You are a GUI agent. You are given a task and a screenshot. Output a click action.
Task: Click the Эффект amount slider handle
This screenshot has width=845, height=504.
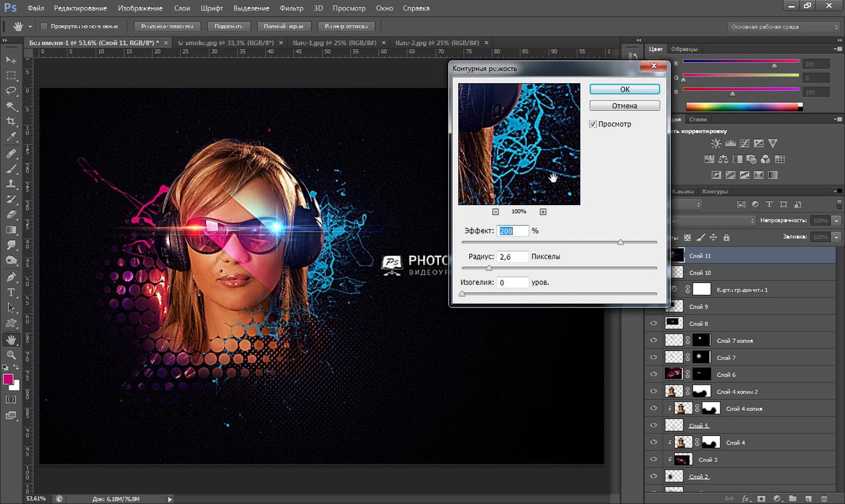[x=620, y=242]
